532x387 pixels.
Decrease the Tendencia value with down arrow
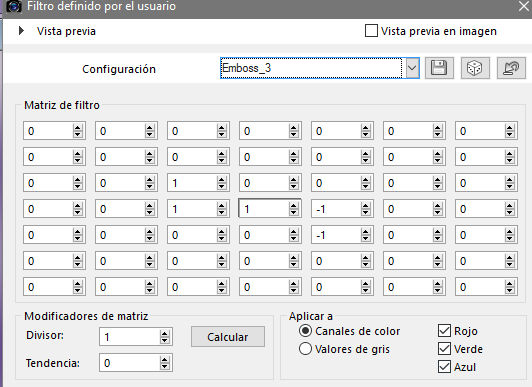[x=165, y=366]
